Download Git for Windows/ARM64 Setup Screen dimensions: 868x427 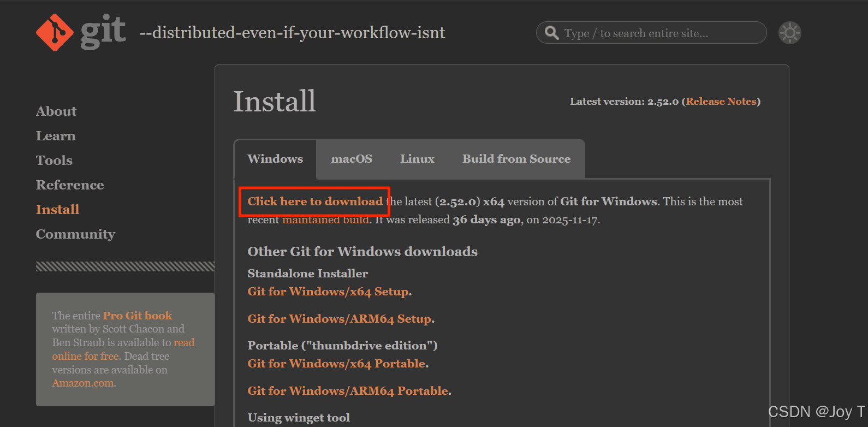340,319
